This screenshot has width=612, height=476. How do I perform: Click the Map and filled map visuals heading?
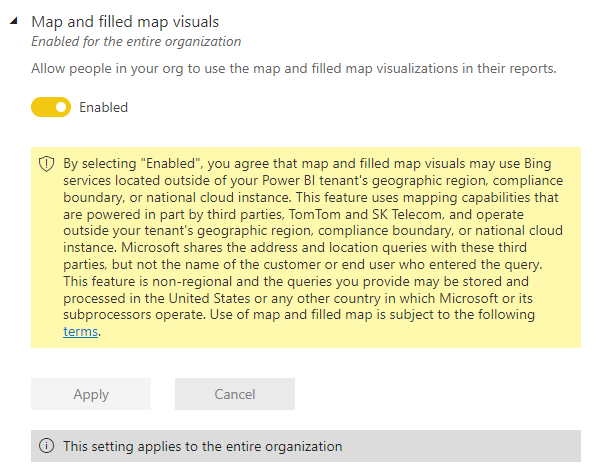point(125,21)
